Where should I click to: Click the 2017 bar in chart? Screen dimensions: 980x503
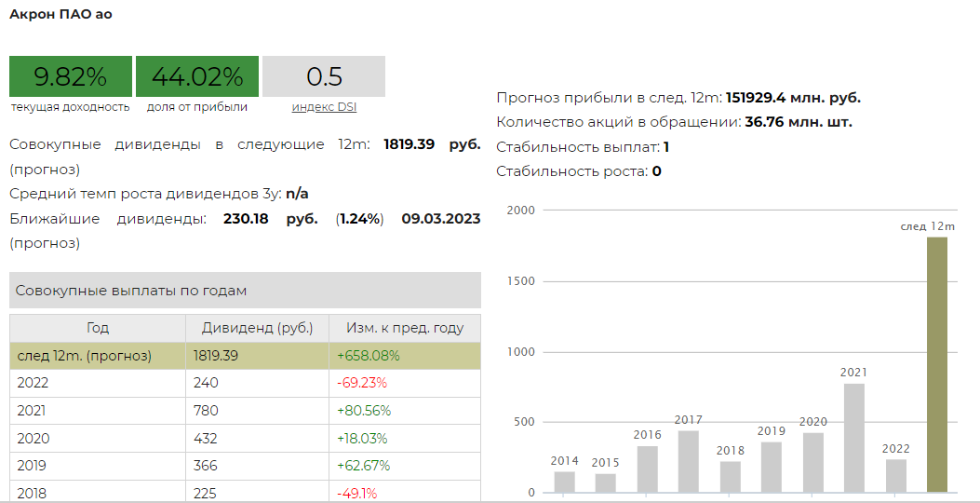point(688,462)
